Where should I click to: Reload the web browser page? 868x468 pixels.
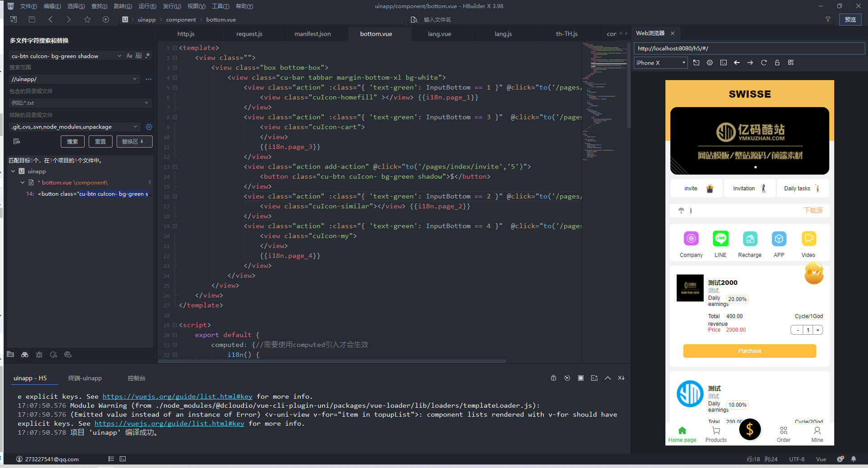(764, 63)
